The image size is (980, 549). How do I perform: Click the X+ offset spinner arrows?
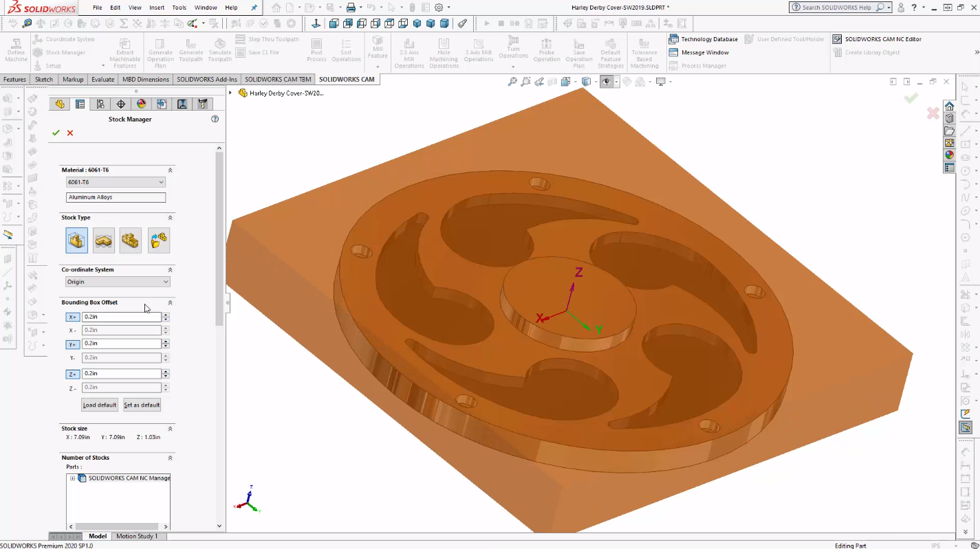tap(166, 317)
